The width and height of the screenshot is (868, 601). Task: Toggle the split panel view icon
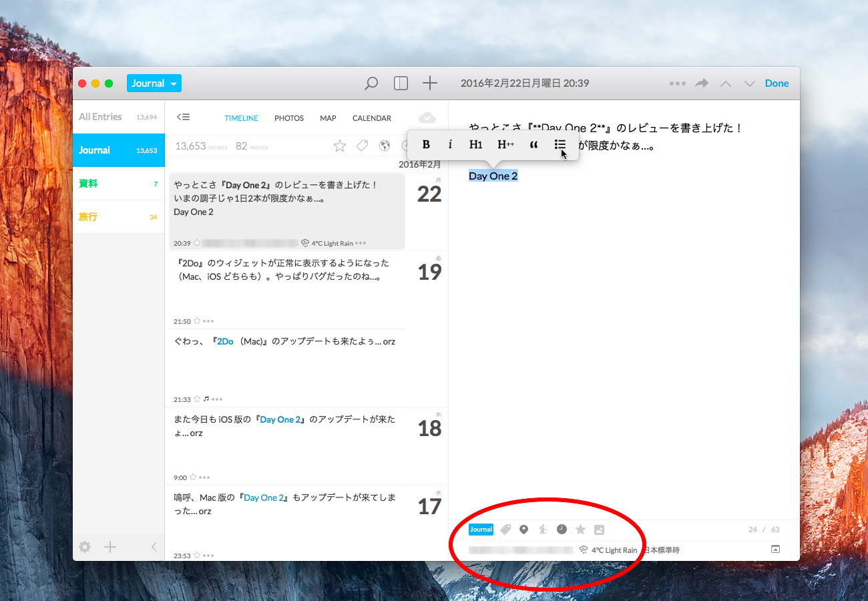(x=401, y=83)
